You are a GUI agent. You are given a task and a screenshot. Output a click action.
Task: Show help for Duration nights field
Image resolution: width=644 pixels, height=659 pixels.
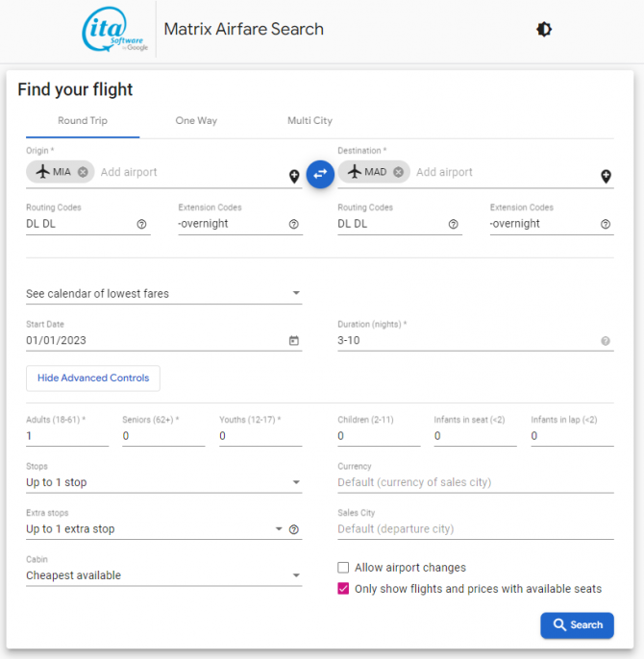pos(606,341)
